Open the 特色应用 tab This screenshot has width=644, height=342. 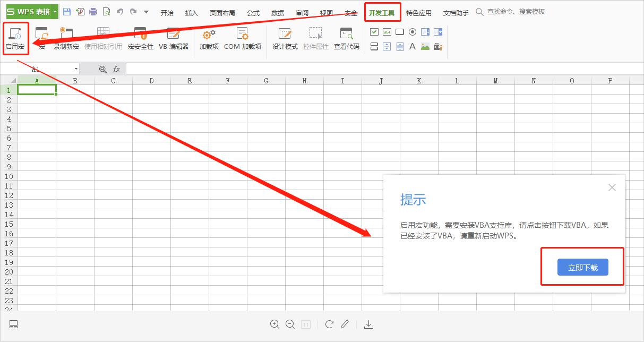coord(419,13)
